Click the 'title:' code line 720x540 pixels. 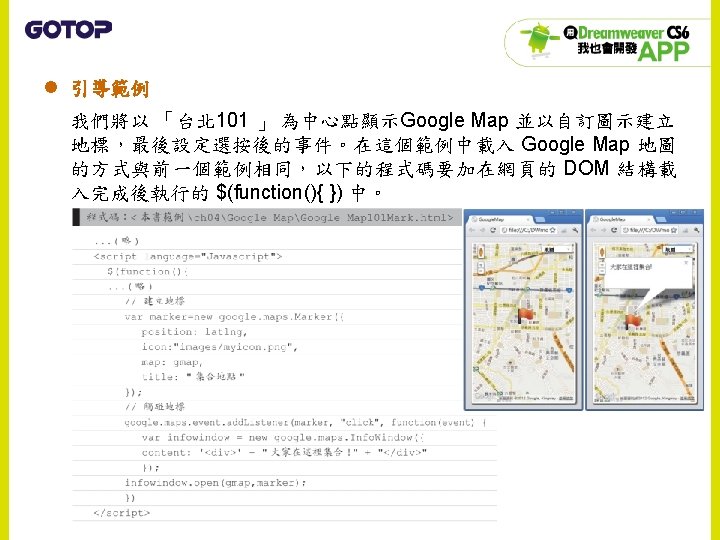click(193, 377)
